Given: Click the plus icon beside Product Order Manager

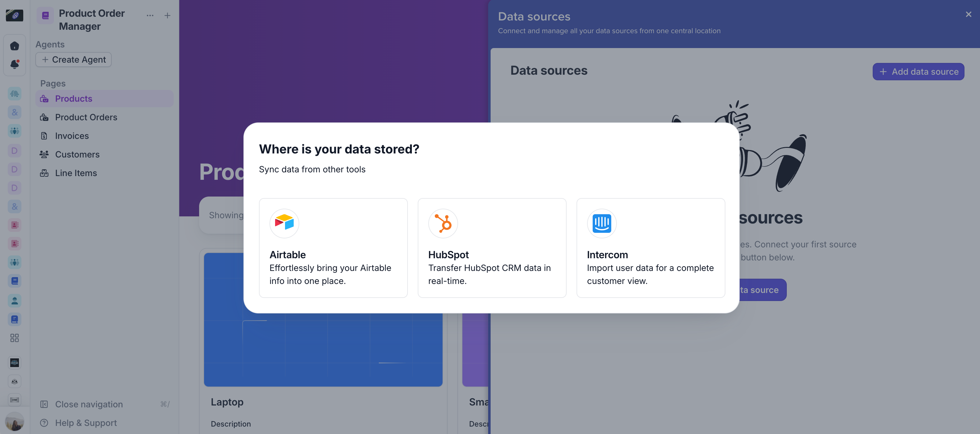Looking at the screenshot, I should [167, 15].
